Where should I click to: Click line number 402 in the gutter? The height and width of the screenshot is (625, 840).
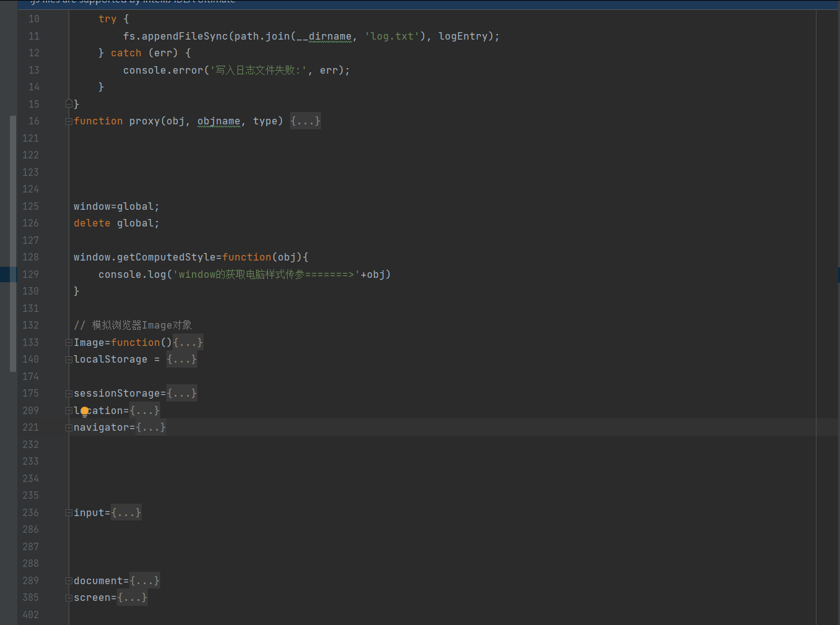click(x=30, y=615)
